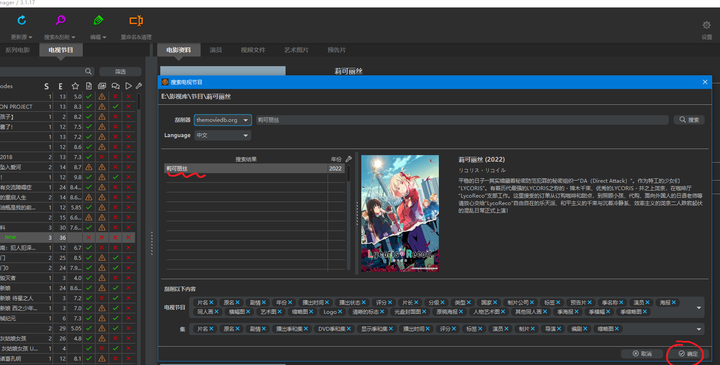This screenshot has width=720, height=365.
Task: Close the 搜索电视节目 dialog
Action: 705,82
